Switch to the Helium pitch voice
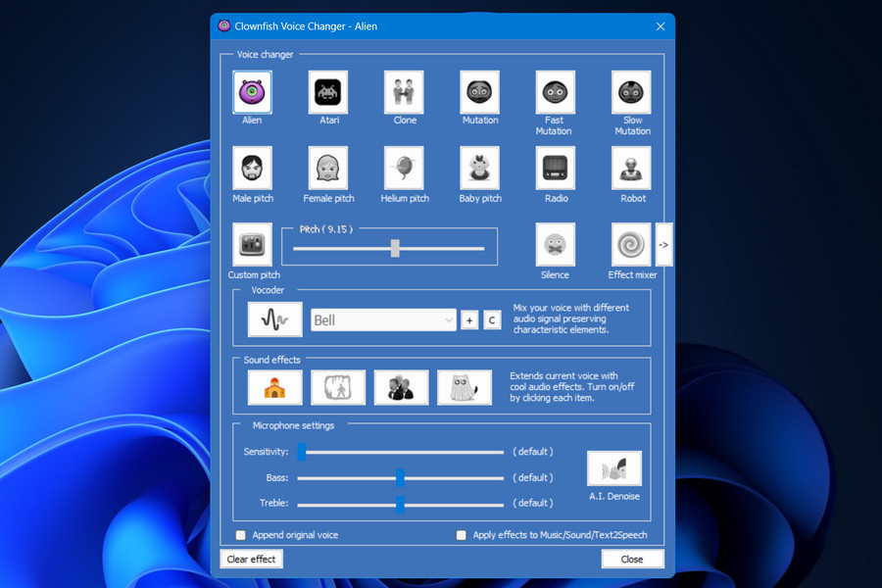 click(404, 169)
